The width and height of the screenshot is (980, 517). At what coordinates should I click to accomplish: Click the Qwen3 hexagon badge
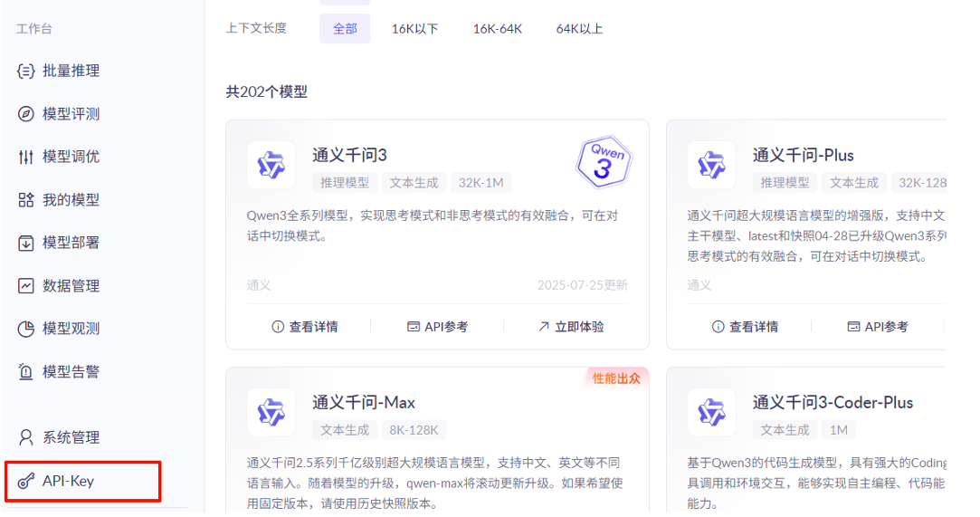604,162
